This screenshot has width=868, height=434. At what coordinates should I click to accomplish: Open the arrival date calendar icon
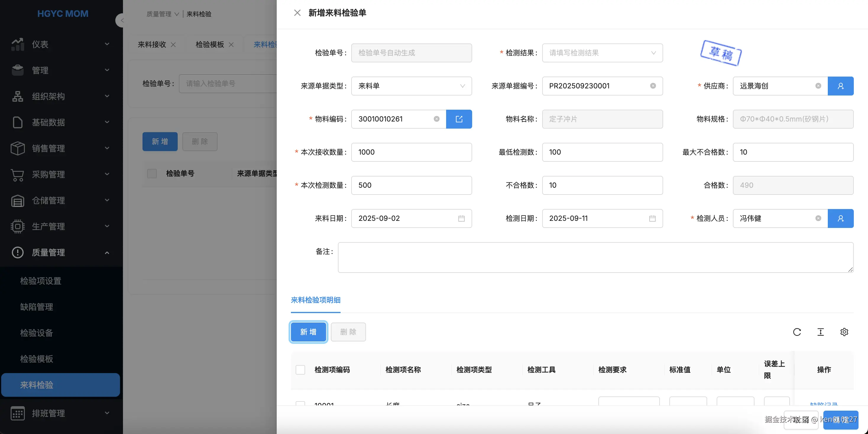click(x=461, y=218)
